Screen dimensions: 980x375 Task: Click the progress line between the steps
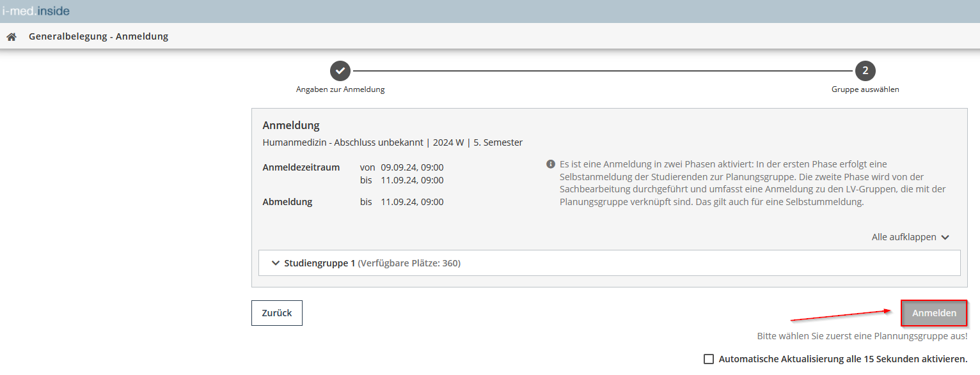pyautogui.click(x=603, y=71)
